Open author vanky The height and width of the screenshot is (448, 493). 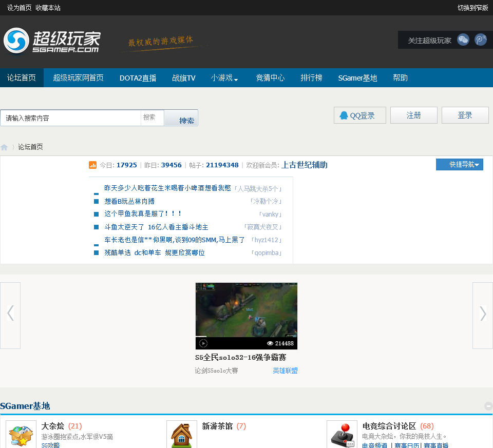pos(271,215)
